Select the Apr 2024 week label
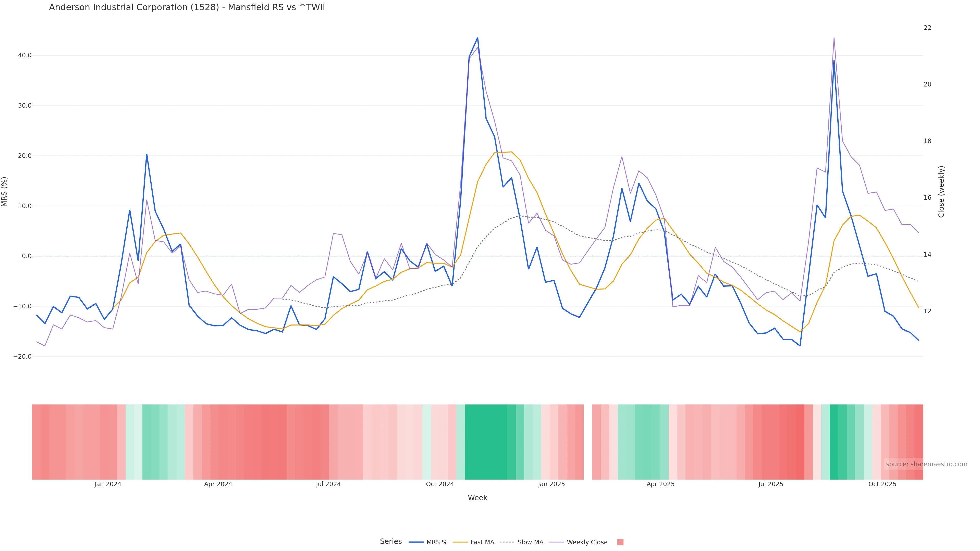 coord(218,484)
